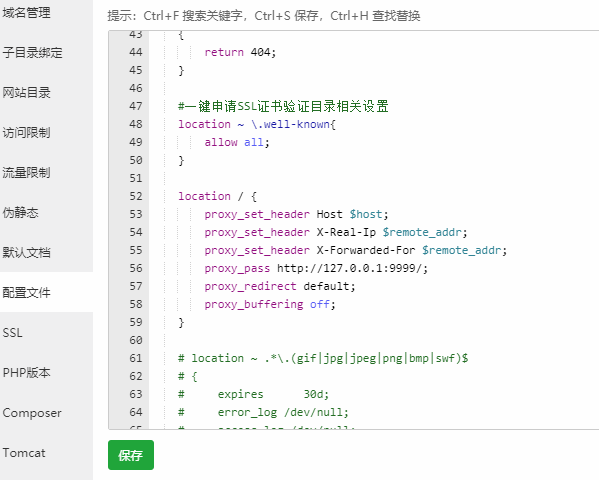Click line number 52 in gutter

pyautogui.click(x=136, y=196)
